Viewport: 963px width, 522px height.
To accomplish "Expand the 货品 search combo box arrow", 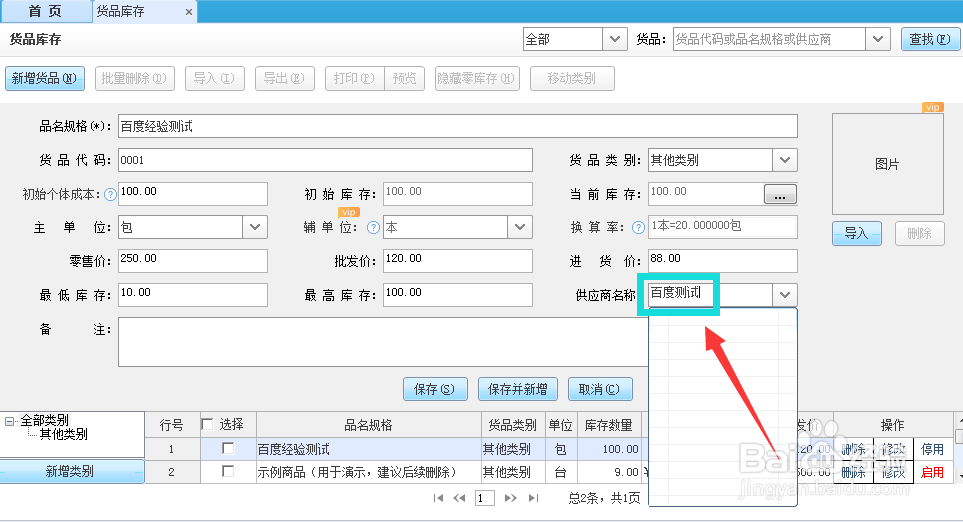I will 878,39.
